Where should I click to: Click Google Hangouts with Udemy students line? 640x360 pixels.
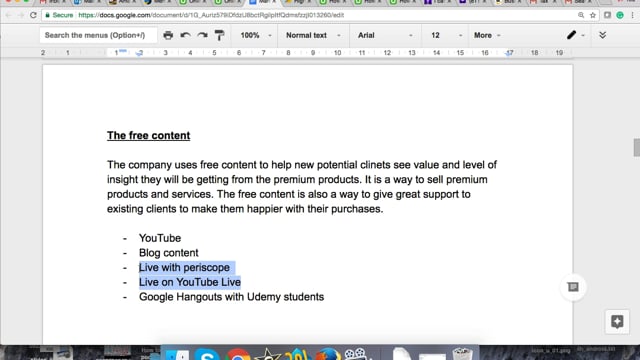click(x=231, y=297)
